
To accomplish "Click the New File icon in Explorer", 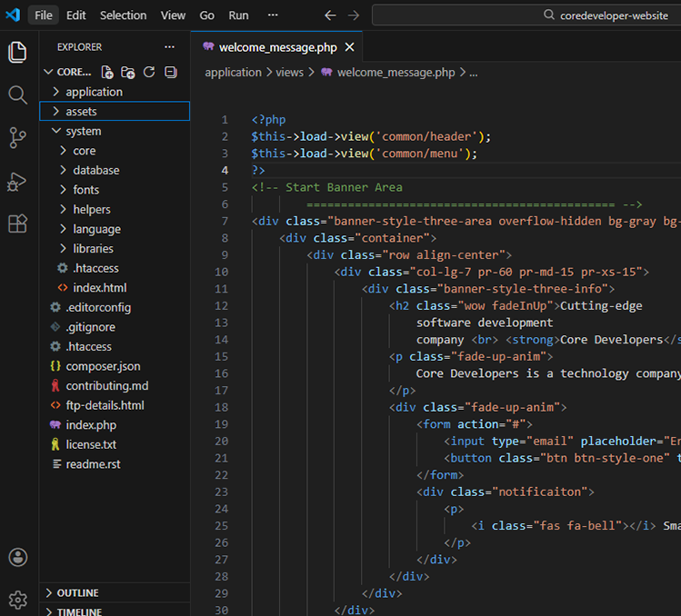I will (x=107, y=72).
